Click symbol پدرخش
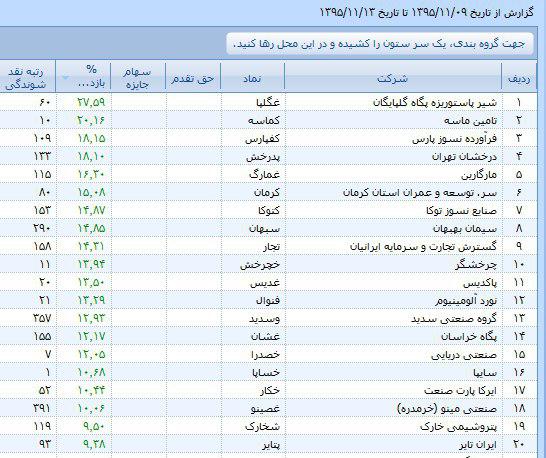 tap(263, 156)
